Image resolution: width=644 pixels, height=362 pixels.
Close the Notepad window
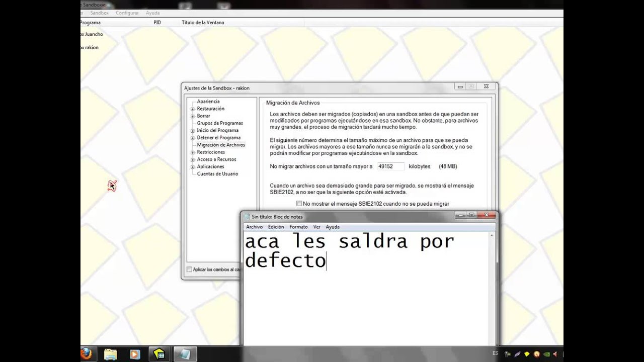pos(486,216)
